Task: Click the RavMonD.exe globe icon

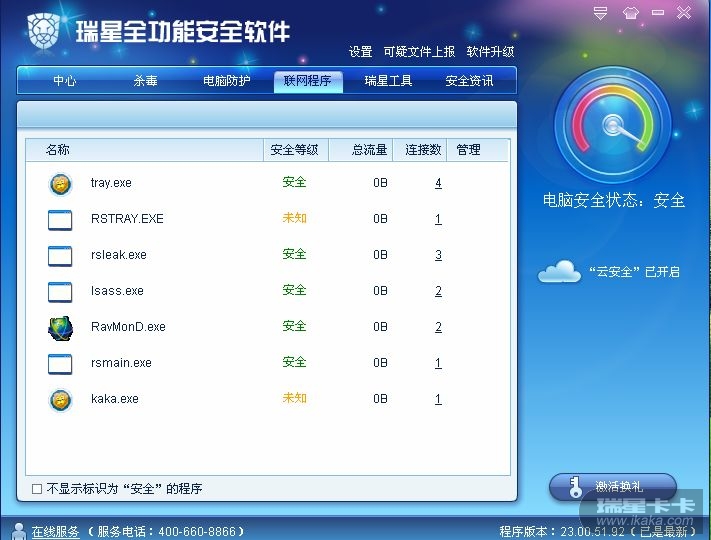Action: tap(60, 328)
